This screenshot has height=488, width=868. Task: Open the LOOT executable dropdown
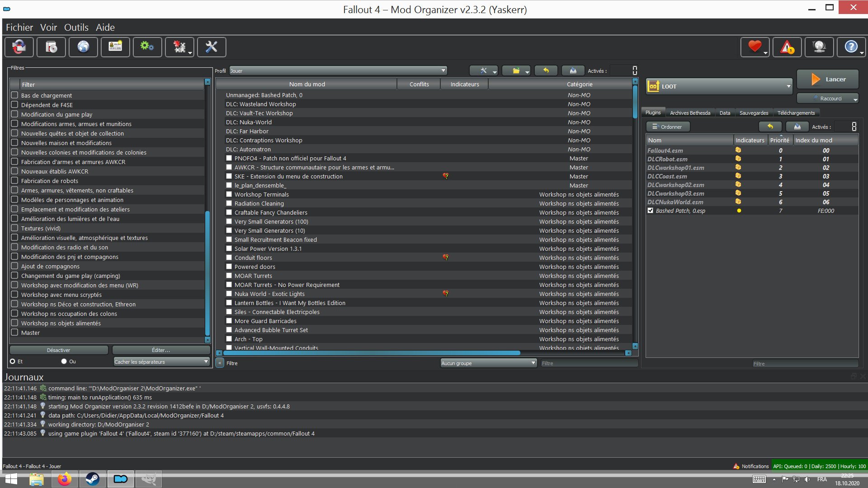pos(719,86)
